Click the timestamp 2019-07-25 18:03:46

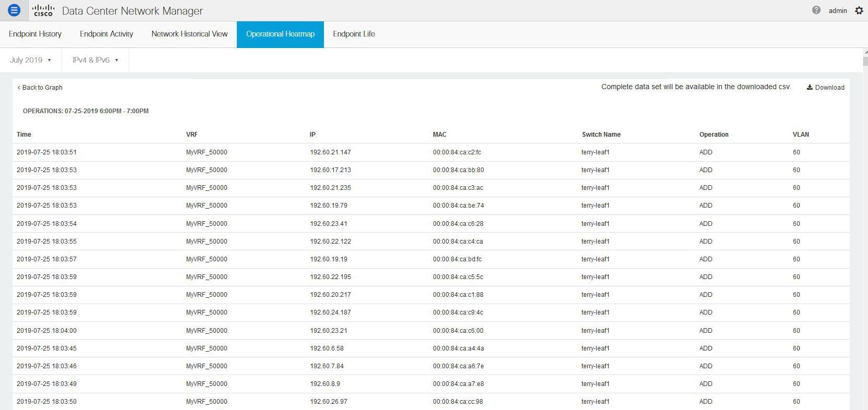coord(46,366)
